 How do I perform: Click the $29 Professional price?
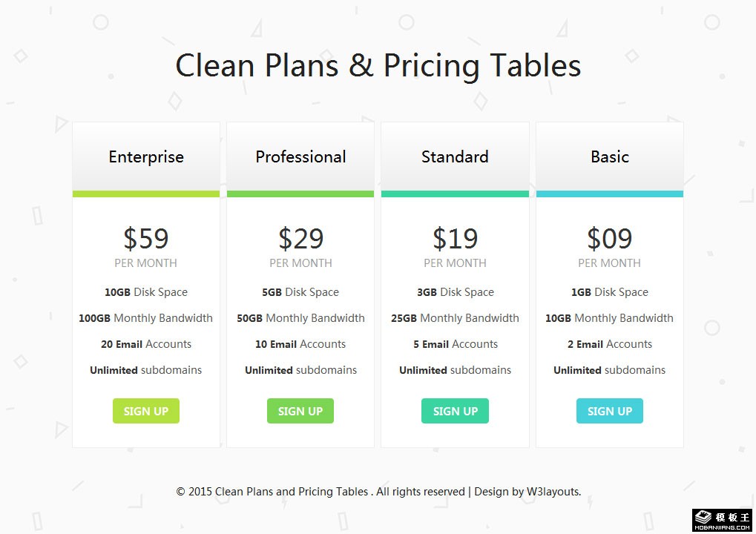point(300,239)
